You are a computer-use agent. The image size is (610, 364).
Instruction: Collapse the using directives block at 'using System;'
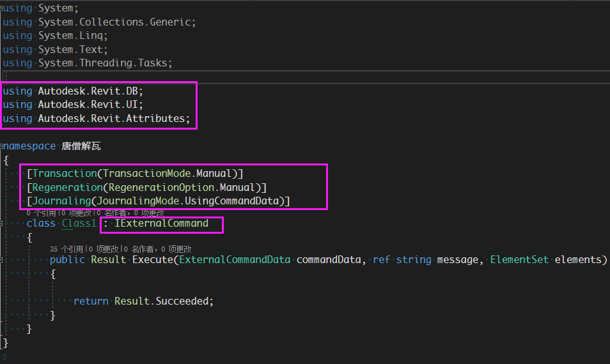pyautogui.click(x=1, y=8)
